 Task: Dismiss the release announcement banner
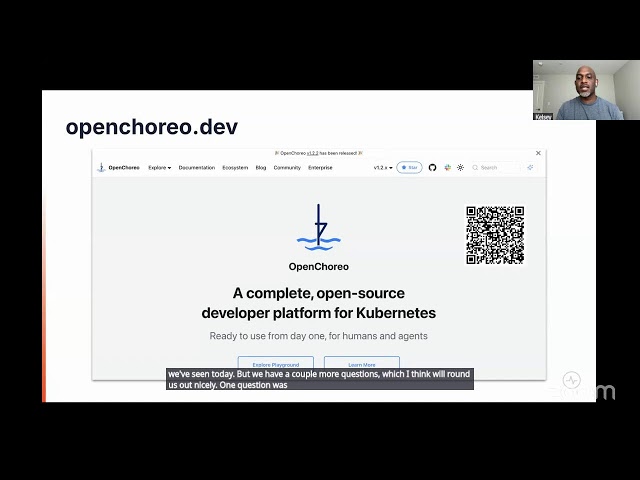pos(538,153)
